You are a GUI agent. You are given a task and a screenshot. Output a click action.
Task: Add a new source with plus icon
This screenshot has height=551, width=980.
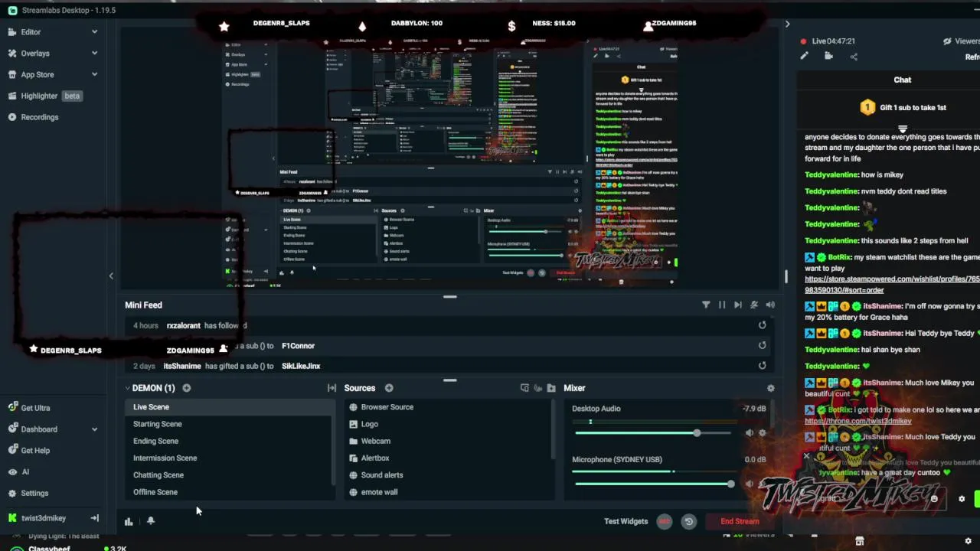(389, 388)
